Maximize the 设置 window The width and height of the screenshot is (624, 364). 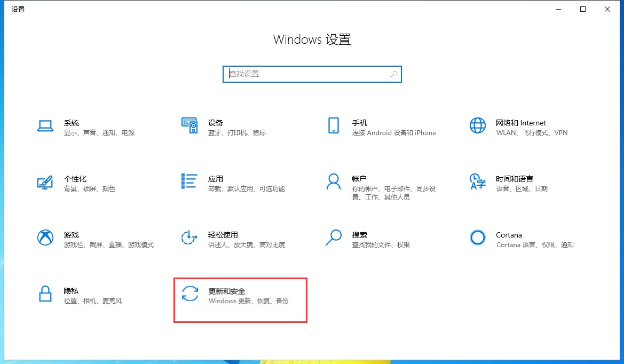[x=583, y=9]
